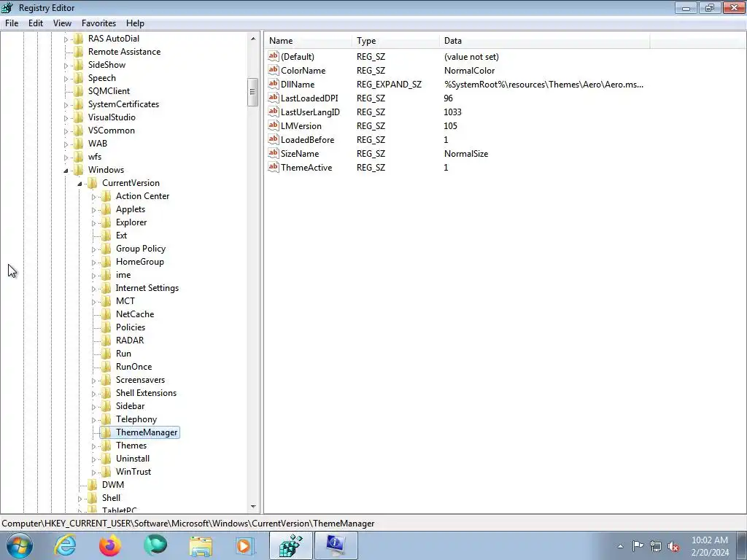Select the Telephony key
Image resolution: width=747 pixels, height=560 pixels.
pos(136,419)
